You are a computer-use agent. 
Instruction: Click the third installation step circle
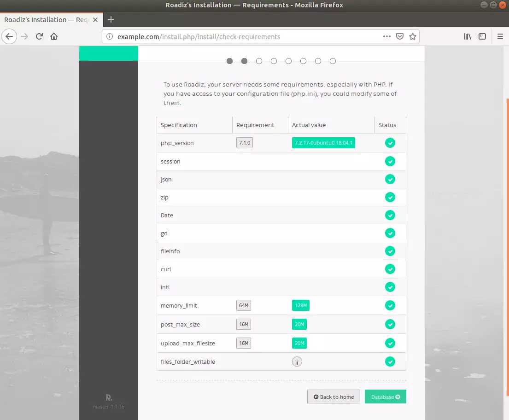(x=259, y=61)
